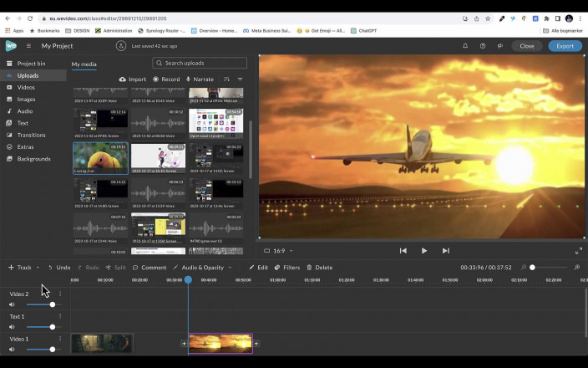Open the hamburger menu beside My Project
Viewport: 588px width, 368px height.
pyautogui.click(x=28, y=46)
